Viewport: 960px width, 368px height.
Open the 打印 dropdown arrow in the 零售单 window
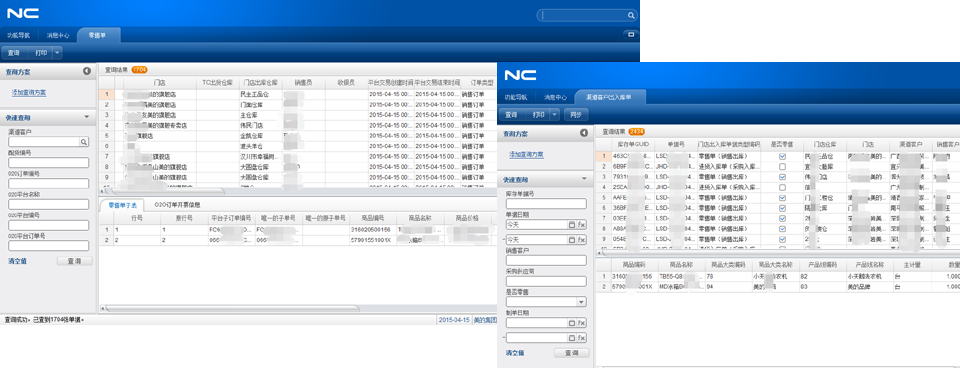[x=57, y=53]
